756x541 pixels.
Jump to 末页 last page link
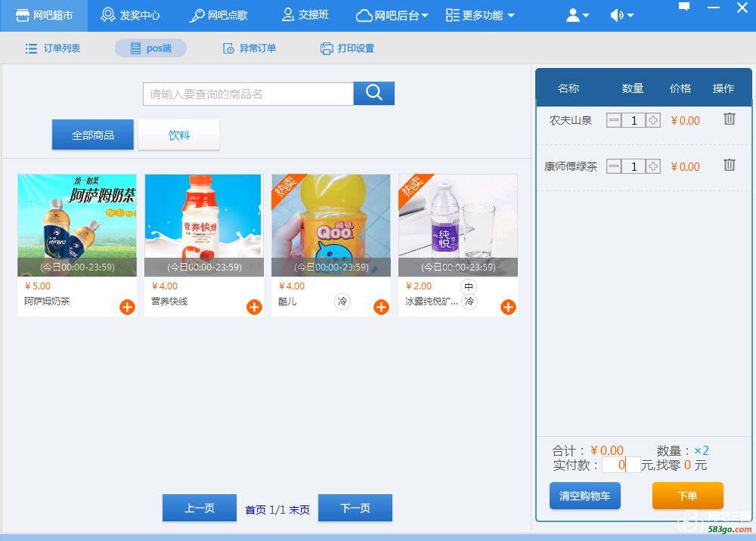tap(299, 510)
